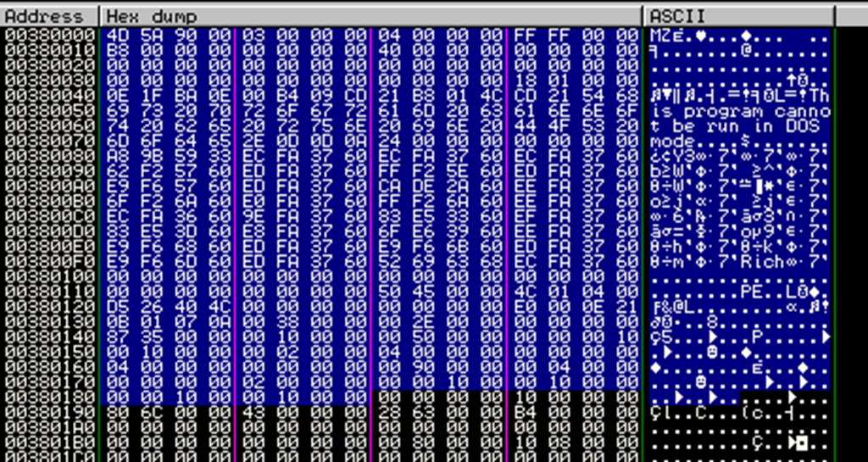The image size is (868, 462).
Task: Select address 00380040 in the Address column
Action: coord(49,94)
